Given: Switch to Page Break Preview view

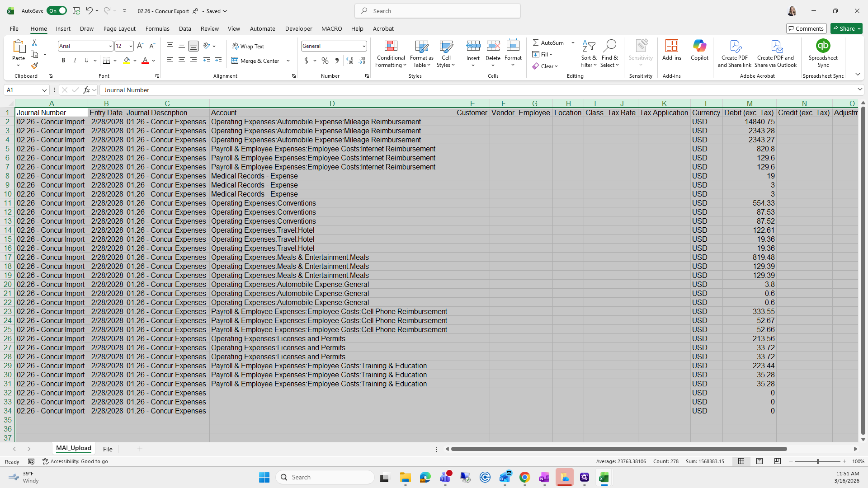Looking at the screenshot, I should point(777,461).
